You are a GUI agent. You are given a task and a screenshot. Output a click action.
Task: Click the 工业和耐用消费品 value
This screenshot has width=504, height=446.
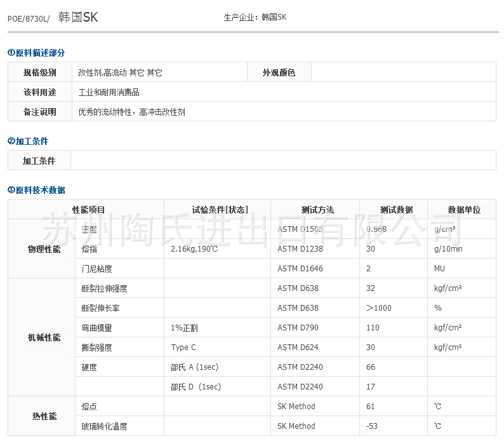coord(109,92)
